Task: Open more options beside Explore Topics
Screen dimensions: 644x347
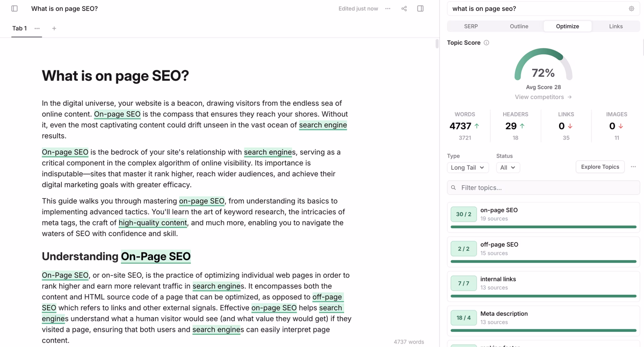Action: coord(633,167)
